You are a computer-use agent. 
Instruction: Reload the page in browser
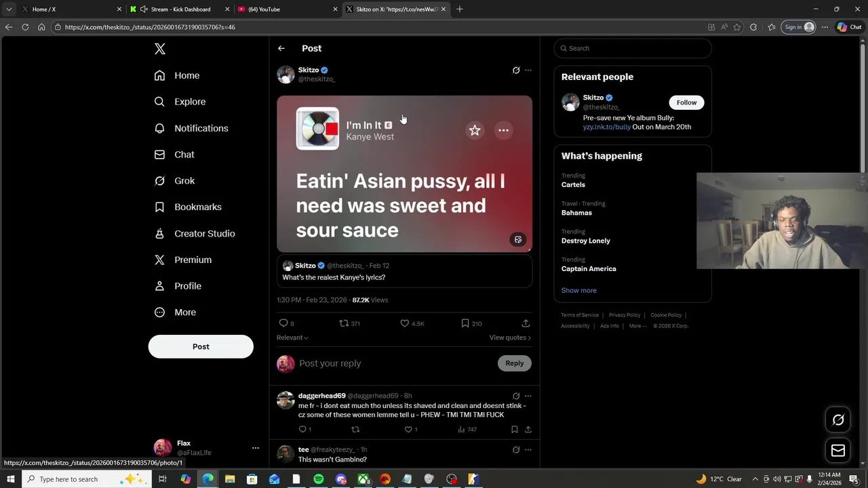pos(25,27)
